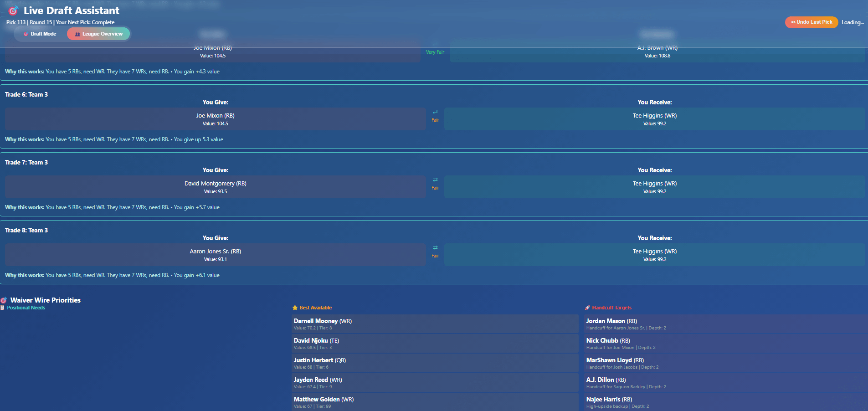Select Jayden Reed (WR) in Best Available
Image resolution: width=868 pixels, height=411 pixels.
click(x=435, y=383)
